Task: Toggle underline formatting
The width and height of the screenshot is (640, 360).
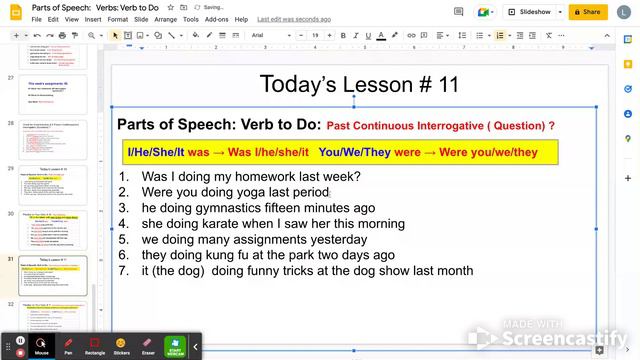Action: (x=368, y=36)
